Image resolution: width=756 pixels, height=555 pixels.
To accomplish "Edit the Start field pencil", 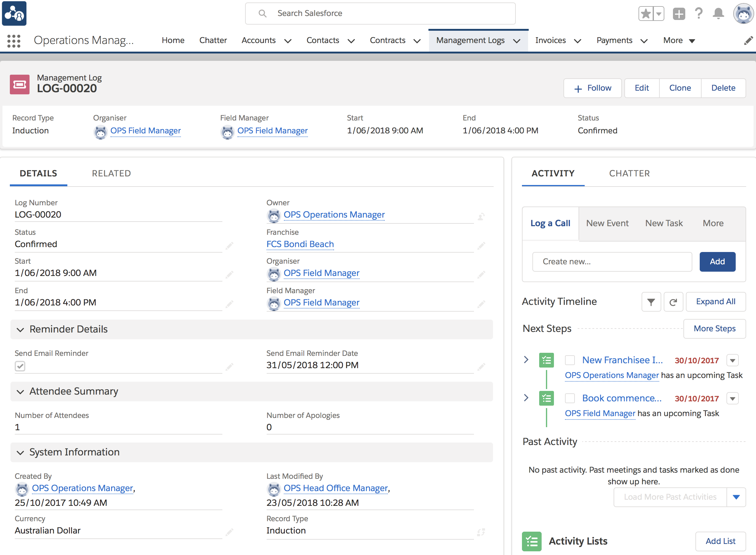I will click(x=229, y=274).
